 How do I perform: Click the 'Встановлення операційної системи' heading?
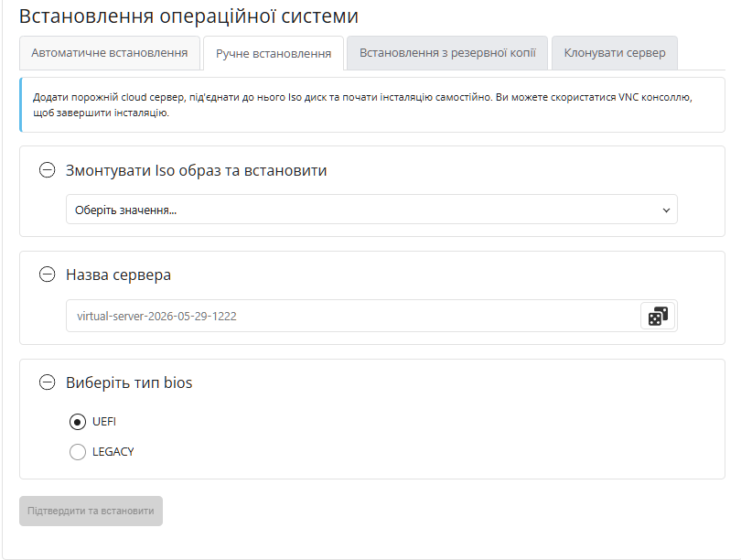point(188,16)
